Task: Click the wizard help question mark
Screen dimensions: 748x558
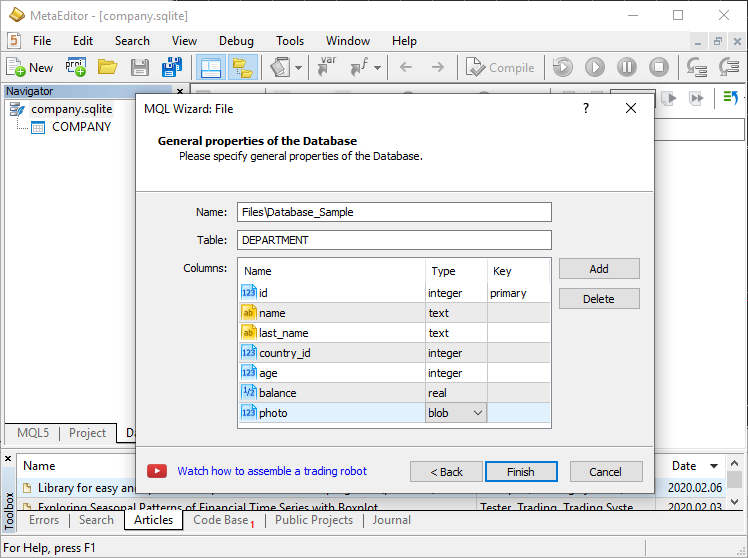Action: (x=586, y=108)
